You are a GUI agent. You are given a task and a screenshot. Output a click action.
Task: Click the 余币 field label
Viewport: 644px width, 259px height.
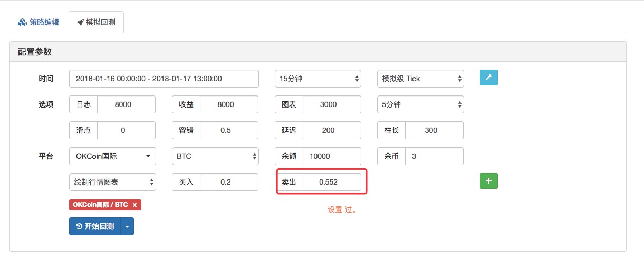(x=391, y=156)
